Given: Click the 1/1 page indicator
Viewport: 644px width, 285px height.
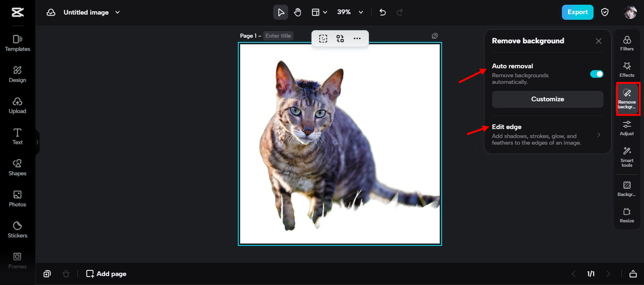Looking at the screenshot, I should pos(591,274).
